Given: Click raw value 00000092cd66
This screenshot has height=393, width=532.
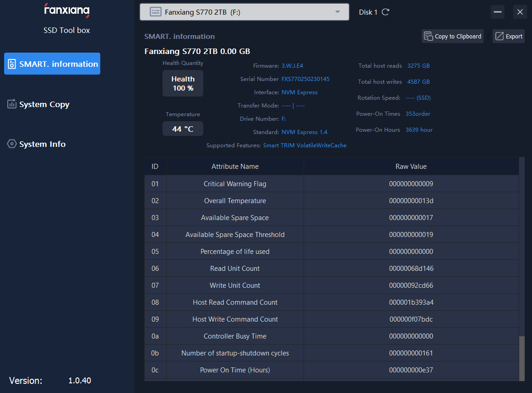Looking at the screenshot, I should pos(411,285).
